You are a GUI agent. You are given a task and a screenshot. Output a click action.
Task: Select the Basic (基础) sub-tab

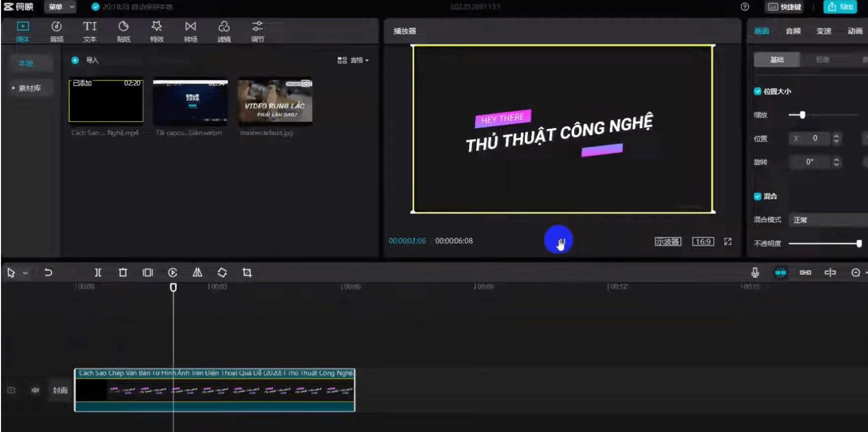click(777, 60)
